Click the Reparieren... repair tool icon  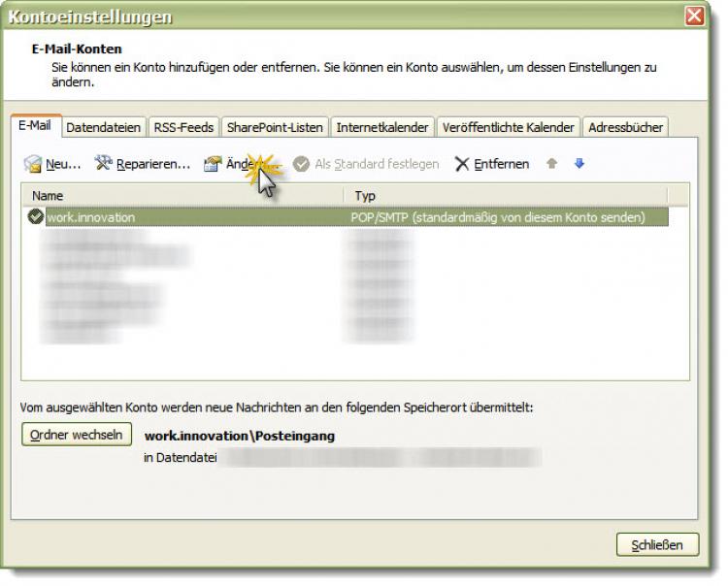point(104,164)
